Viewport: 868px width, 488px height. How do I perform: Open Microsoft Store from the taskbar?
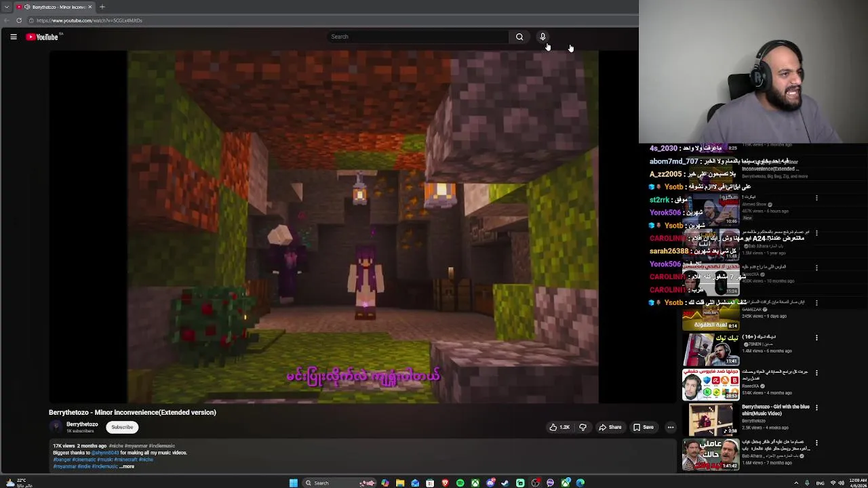coord(430,483)
